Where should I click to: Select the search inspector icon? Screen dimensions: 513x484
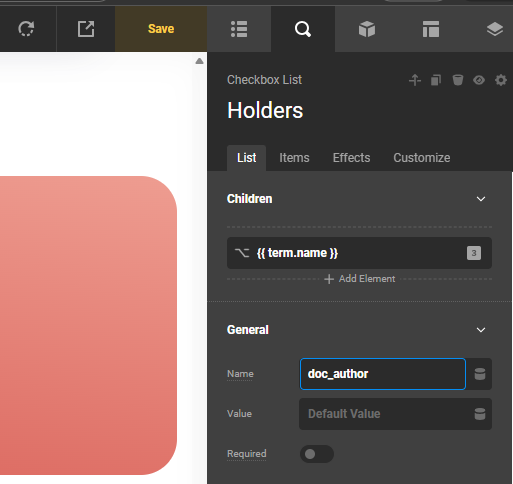pyautogui.click(x=303, y=29)
